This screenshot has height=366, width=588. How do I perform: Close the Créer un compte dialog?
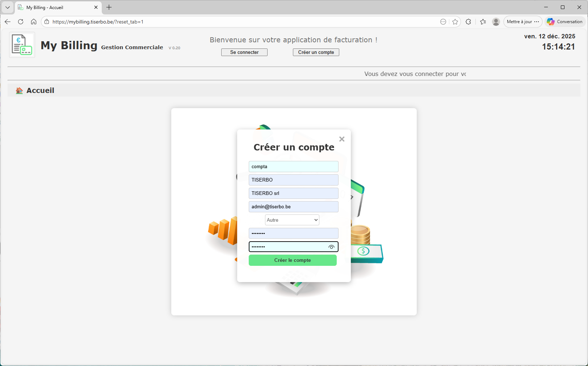(x=341, y=139)
